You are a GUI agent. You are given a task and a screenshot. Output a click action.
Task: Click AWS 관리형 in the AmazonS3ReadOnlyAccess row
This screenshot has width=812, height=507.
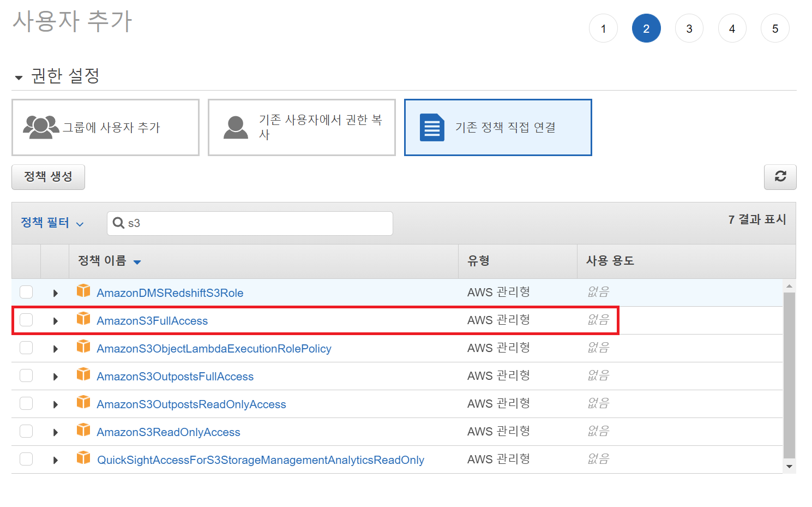tap(498, 431)
